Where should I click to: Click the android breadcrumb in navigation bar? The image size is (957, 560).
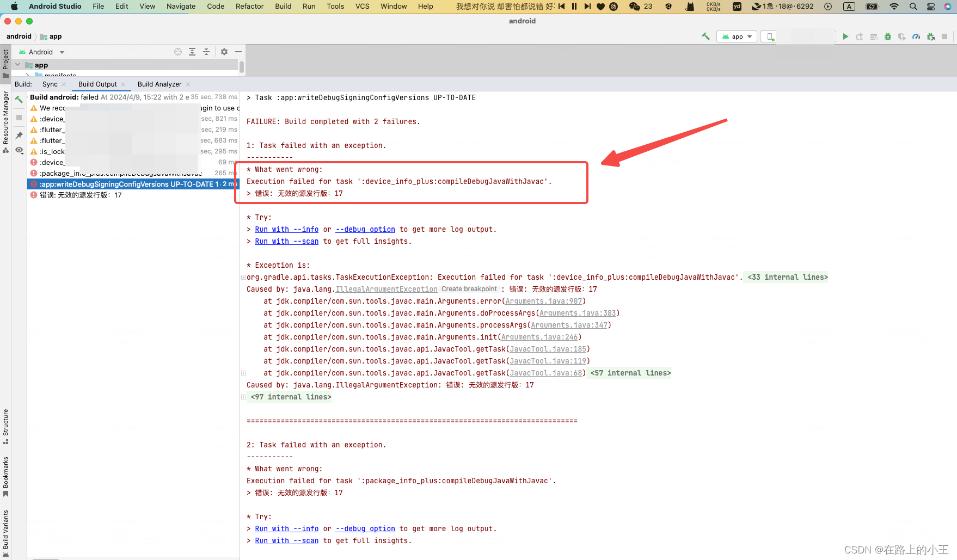coord(19,36)
